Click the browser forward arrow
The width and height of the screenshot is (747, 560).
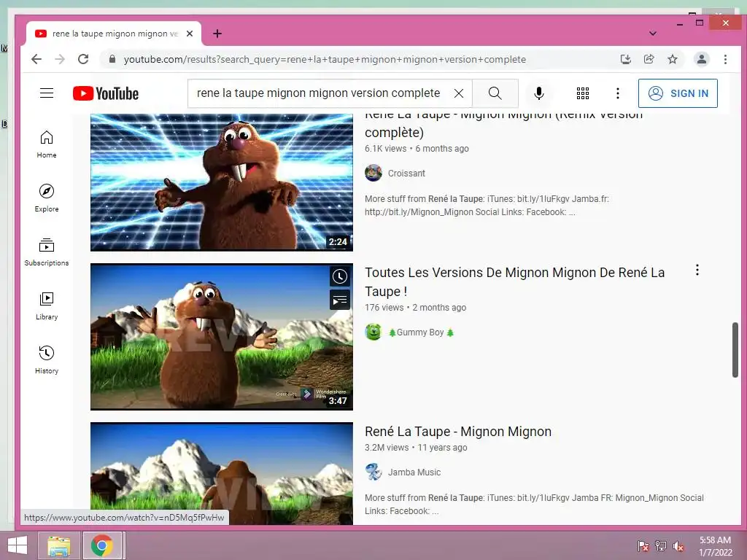pyautogui.click(x=60, y=59)
